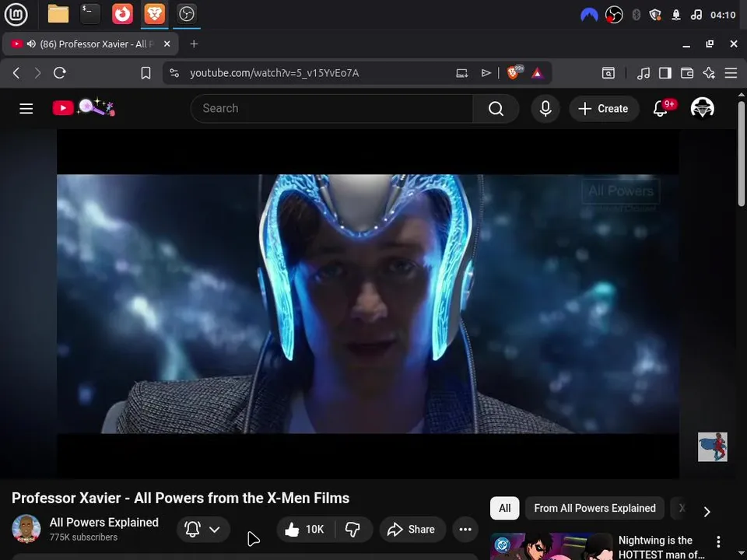747x560 pixels.
Task: Toggle the browser sidebar panel
Action: pyautogui.click(x=665, y=73)
